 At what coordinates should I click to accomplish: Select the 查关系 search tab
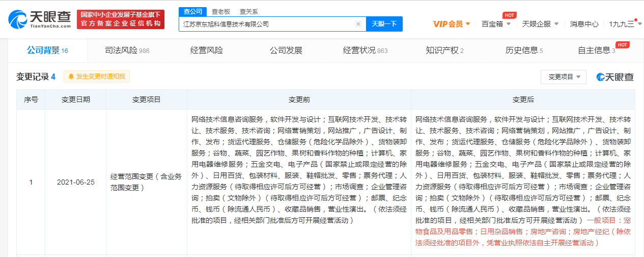[248, 11]
